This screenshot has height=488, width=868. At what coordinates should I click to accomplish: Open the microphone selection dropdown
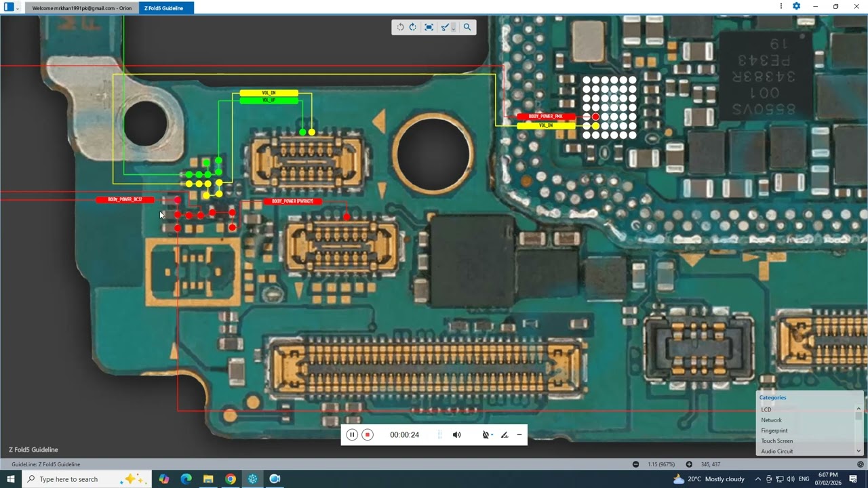pos(491,434)
